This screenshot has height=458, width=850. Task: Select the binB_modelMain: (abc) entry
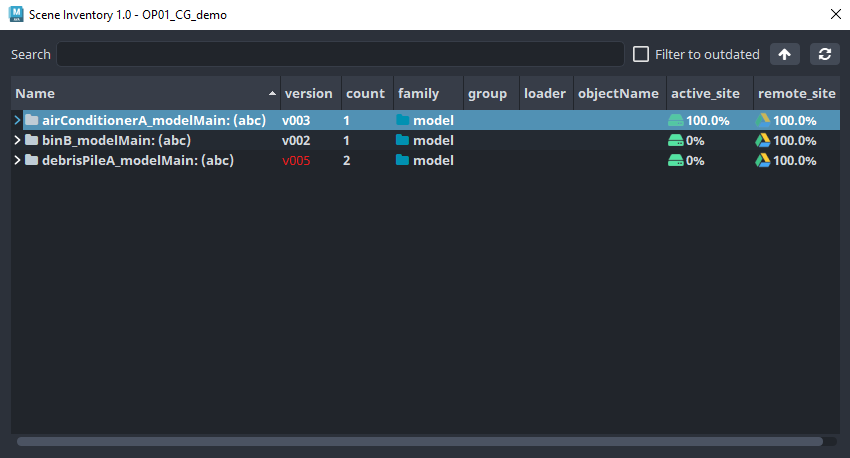click(117, 140)
